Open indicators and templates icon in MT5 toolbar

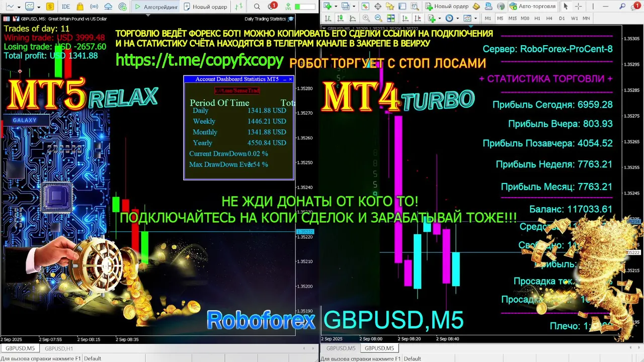pyautogui.click(x=30, y=7)
